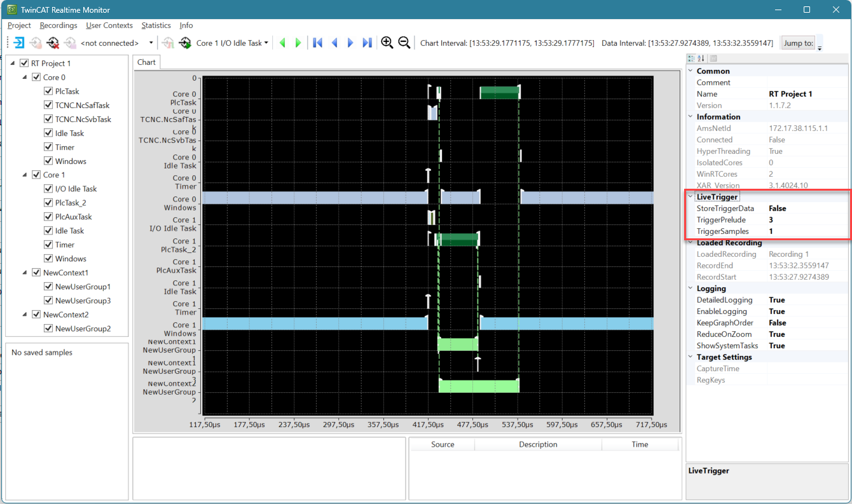Collapse the Target Settings property category
The width and height of the screenshot is (852, 504).
(691, 357)
